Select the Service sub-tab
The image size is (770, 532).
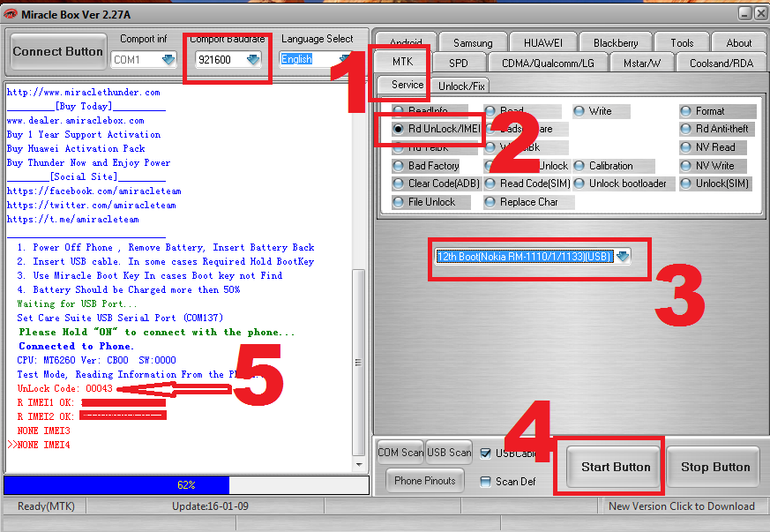coord(407,85)
